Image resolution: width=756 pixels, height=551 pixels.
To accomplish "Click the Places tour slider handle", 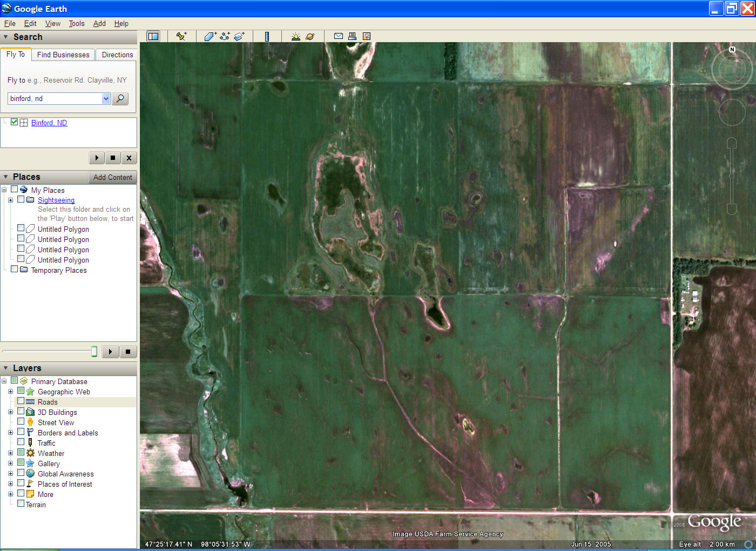I will click(x=94, y=352).
